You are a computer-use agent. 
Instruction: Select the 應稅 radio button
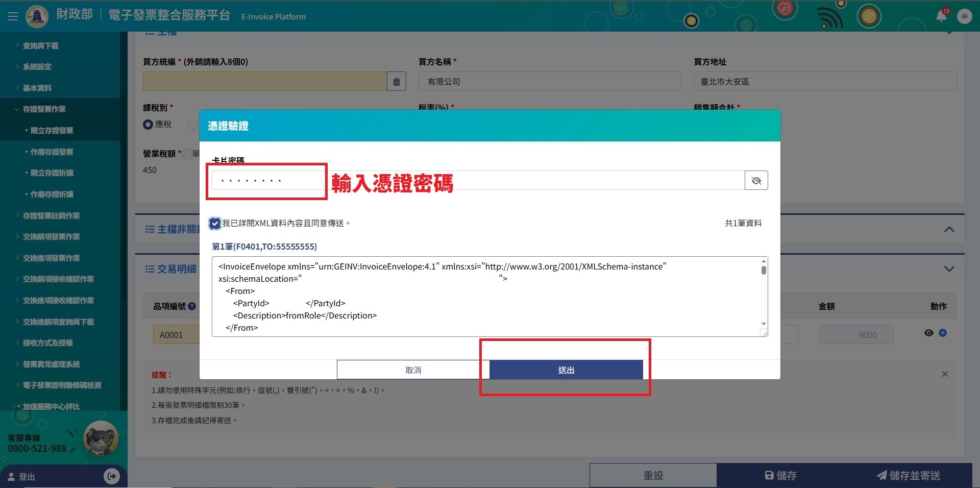pyautogui.click(x=148, y=124)
